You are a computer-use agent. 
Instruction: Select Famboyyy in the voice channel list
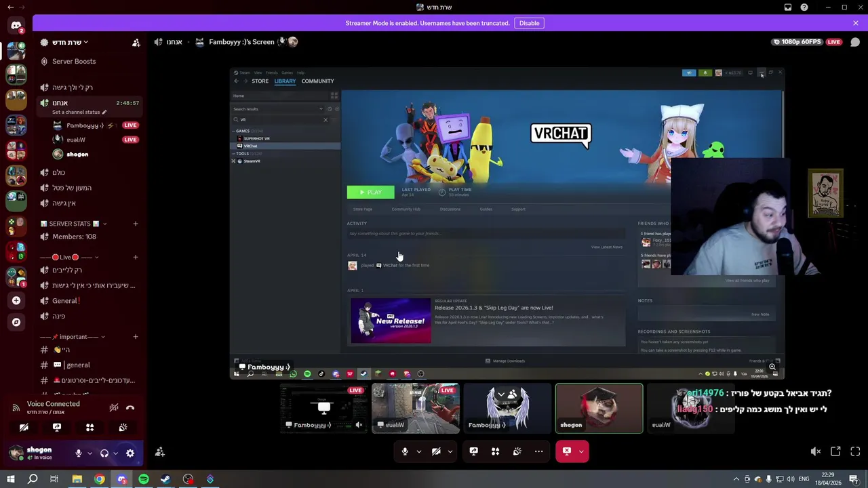(x=95, y=125)
